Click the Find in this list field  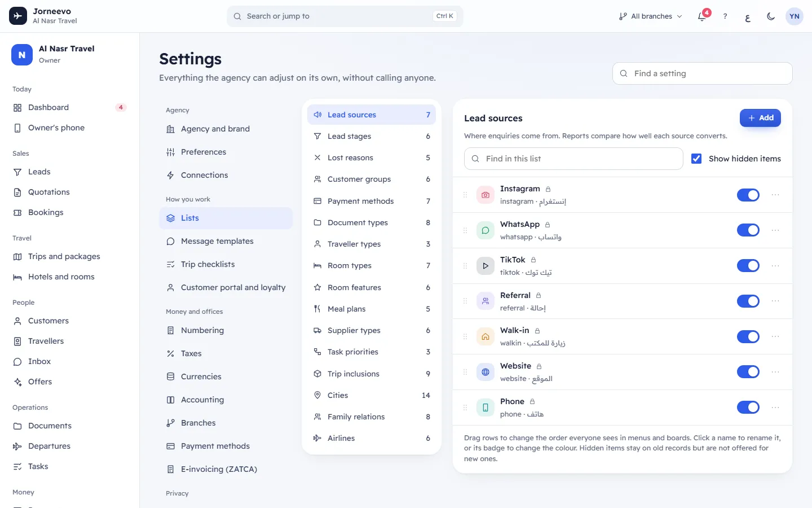point(573,159)
